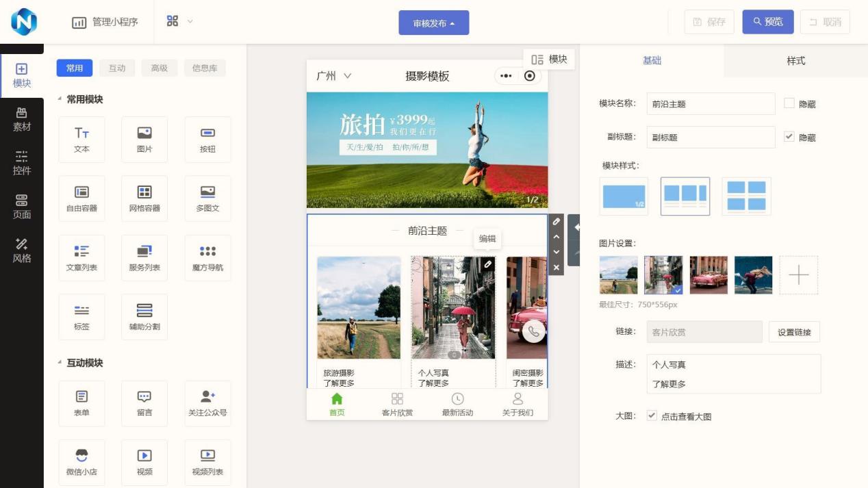Screen dimensions: 868x488
Task: Select the 文章列表 module
Action: pyautogui.click(x=81, y=258)
